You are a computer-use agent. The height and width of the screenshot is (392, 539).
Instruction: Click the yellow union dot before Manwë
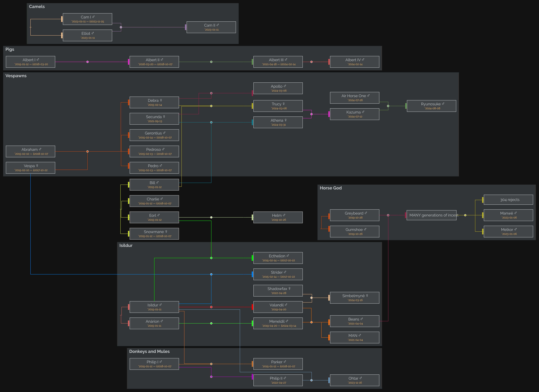click(465, 215)
